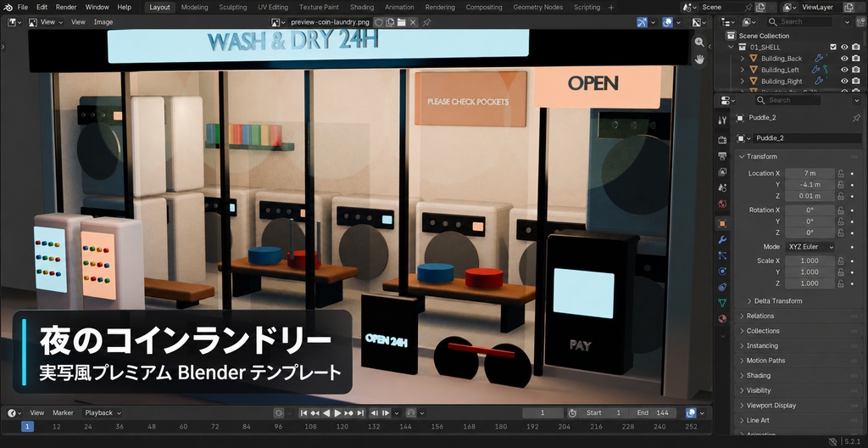Image resolution: width=868 pixels, height=448 pixels.
Task: Toggle lock on Scale Z
Action: pos(841,283)
